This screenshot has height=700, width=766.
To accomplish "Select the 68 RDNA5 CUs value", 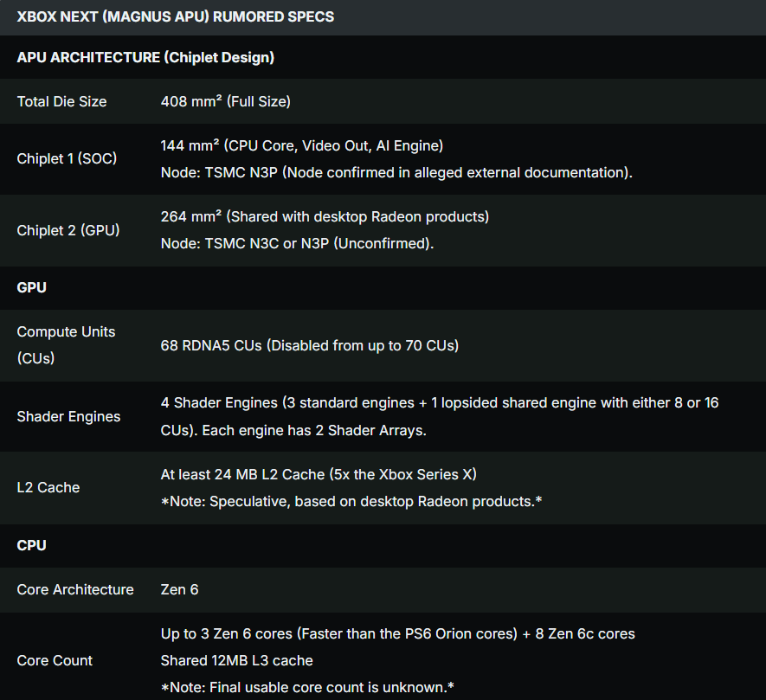I will pyautogui.click(x=309, y=345).
